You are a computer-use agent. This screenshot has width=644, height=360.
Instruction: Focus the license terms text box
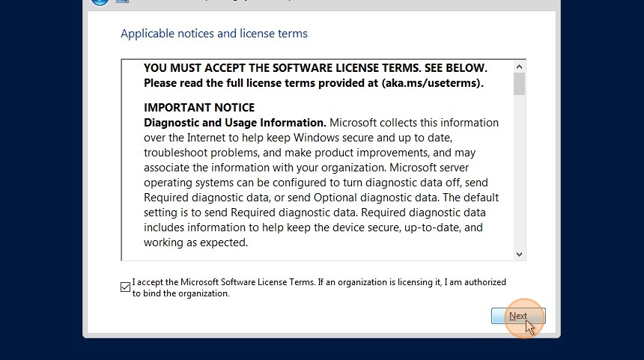click(x=317, y=159)
